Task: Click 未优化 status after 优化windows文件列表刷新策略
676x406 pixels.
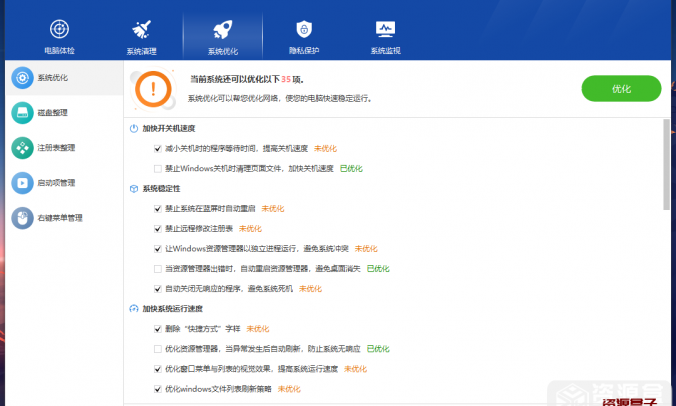Action: point(289,389)
